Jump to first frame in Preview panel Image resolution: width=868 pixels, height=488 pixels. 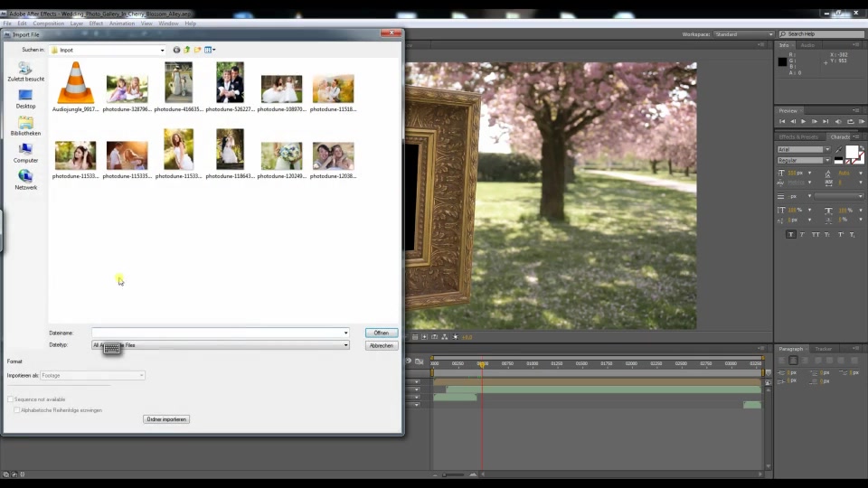[782, 122]
